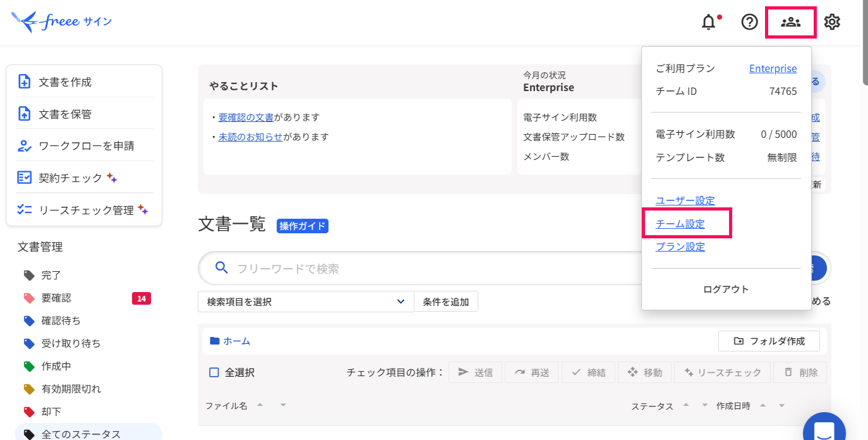Click the リースチェック管理 list icon
The height and width of the screenshot is (440, 868).
pos(24,210)
